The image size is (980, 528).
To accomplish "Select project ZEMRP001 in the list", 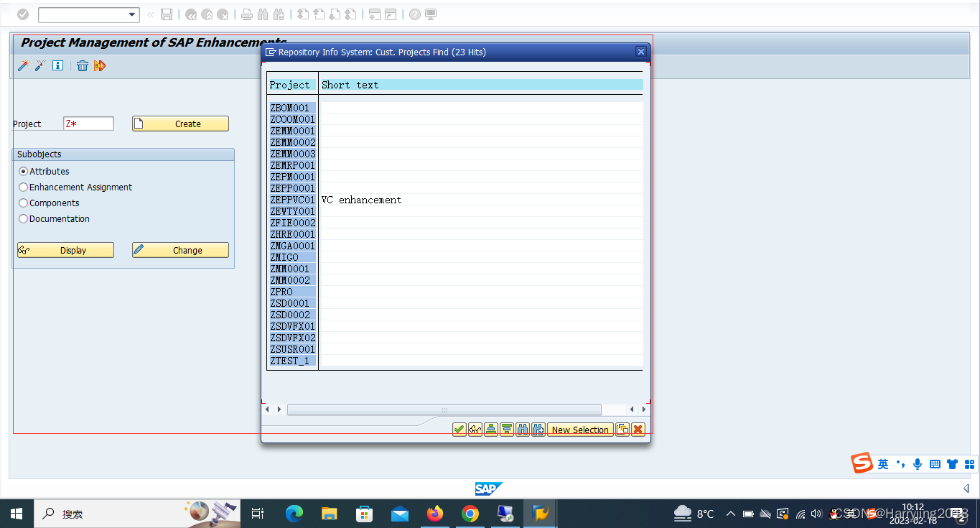I will [292, 165].
